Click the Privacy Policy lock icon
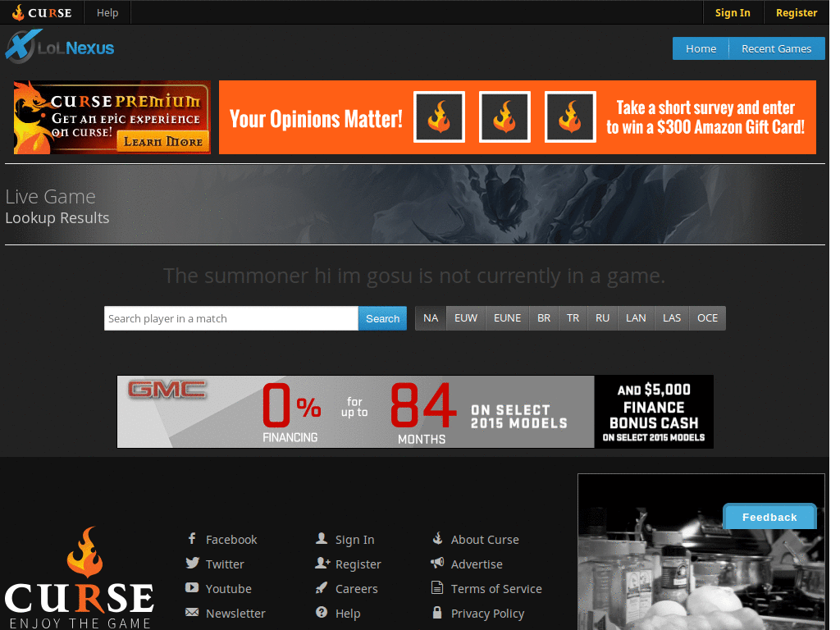Image resolution: width=840 pixels, height=630 pixels. point(437,612)
